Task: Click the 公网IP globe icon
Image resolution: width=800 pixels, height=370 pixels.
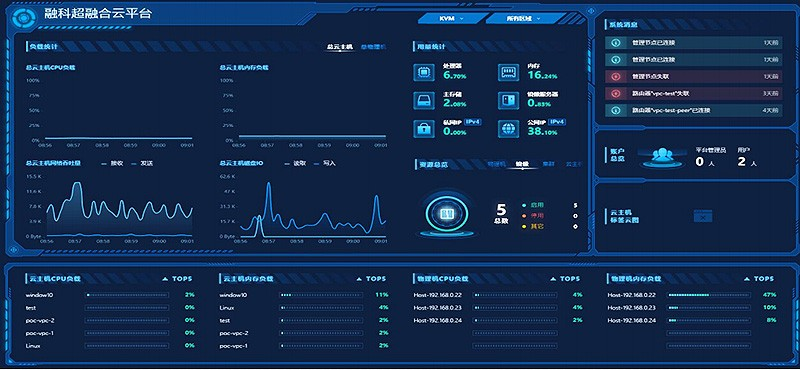Action: pyautogui.click(x=508, y=129)
